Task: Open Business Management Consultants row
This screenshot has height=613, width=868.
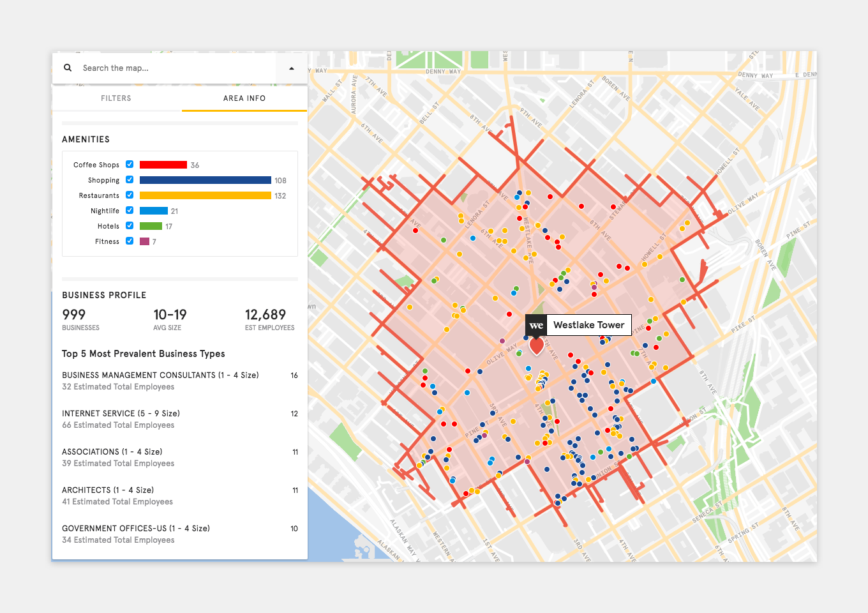Action: point(180,381)
